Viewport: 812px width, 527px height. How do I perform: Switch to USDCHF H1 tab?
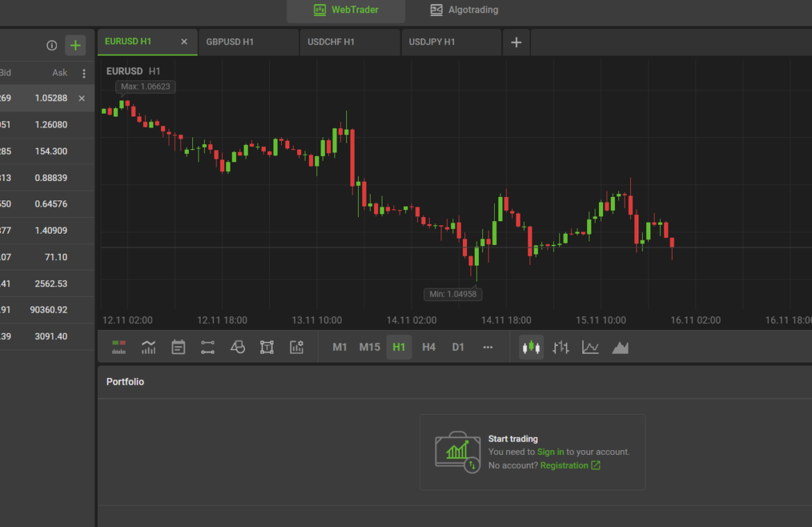click(350, 42)
